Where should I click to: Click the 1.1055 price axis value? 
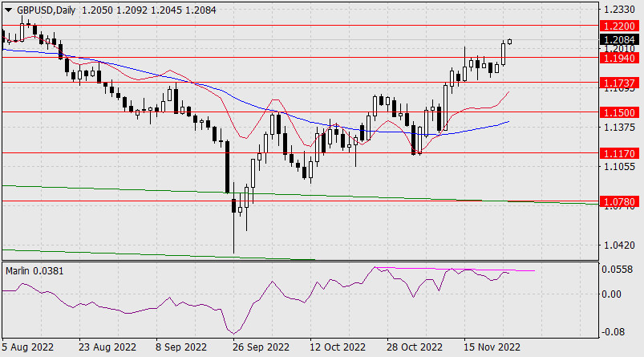point(619,166)
